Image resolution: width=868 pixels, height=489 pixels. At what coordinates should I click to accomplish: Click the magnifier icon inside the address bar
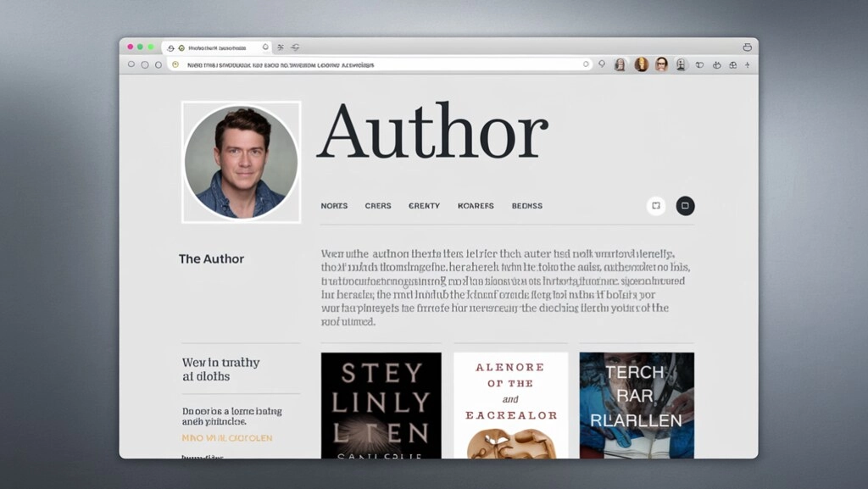coord(601,64)
